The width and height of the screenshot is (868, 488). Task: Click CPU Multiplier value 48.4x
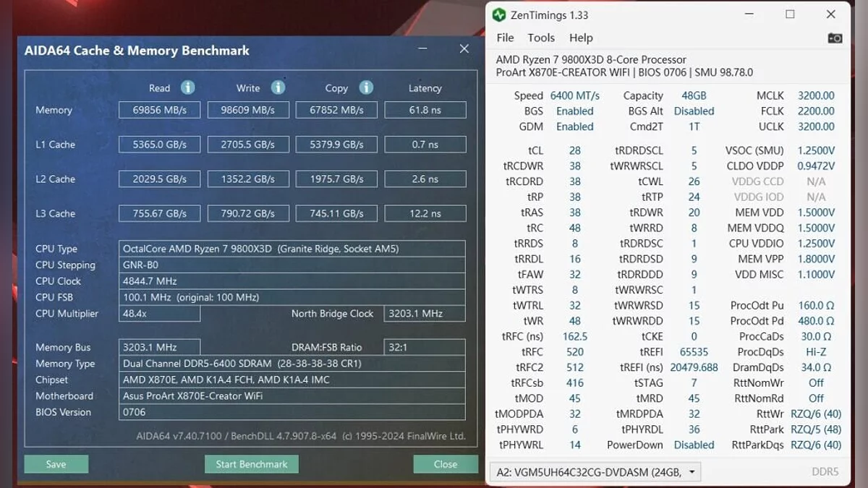coord(159,314)
